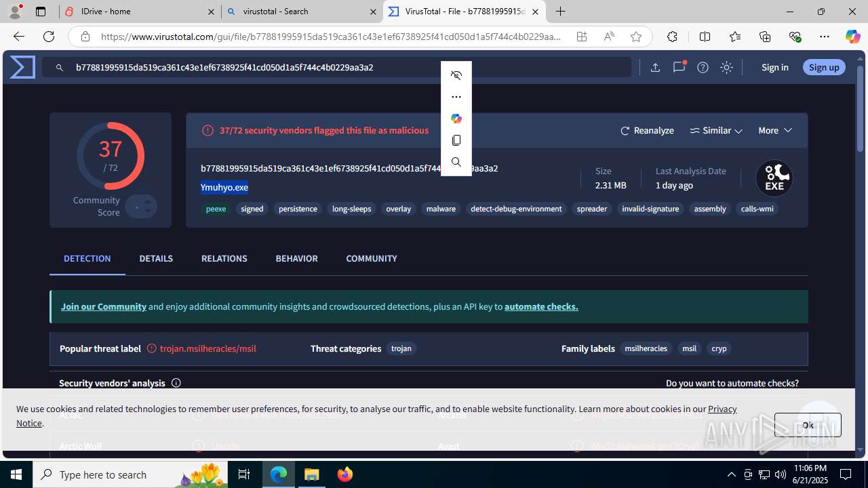This screenshot has height=488, width=868.
Task: Open the browser profile icon
Action: tap(15, 12)
